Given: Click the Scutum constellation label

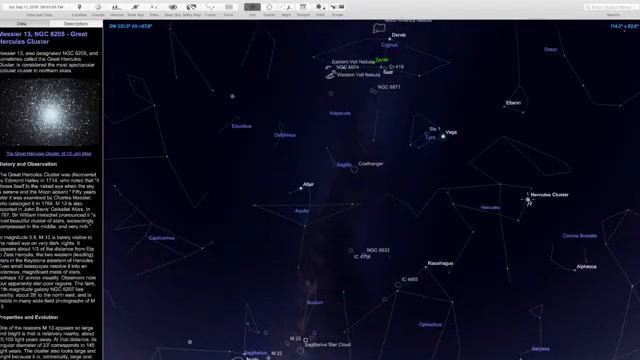Looking at the screenshot, I should coord(315,302).
